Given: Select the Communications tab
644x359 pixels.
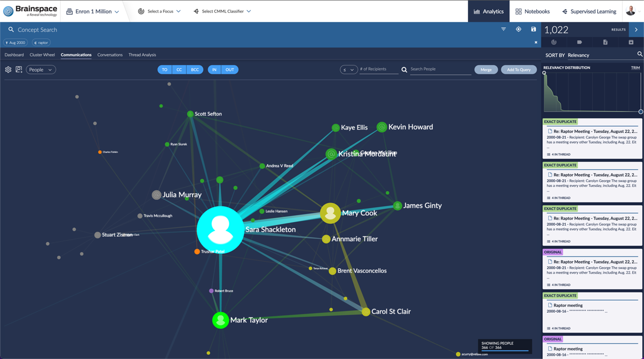Looking at the screenshot, I should (x=76, y=55).
